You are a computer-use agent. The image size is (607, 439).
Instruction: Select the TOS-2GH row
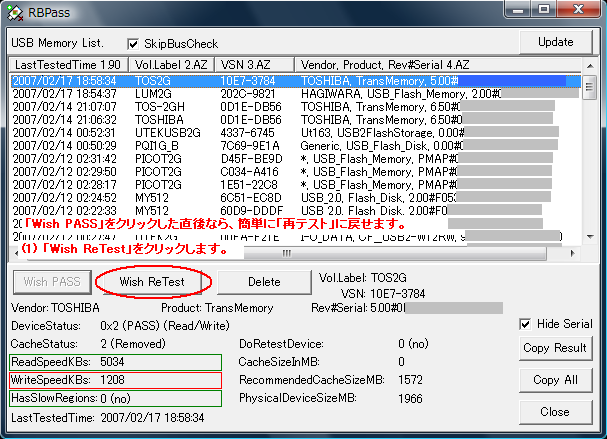click(x=296, y=107)
